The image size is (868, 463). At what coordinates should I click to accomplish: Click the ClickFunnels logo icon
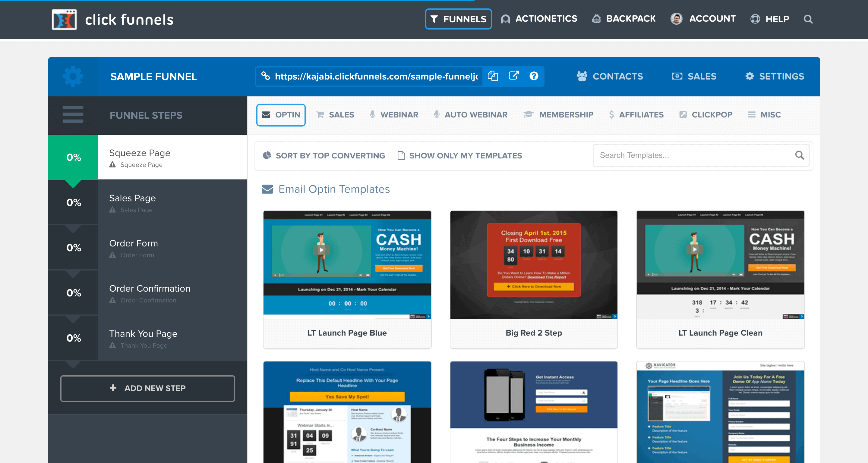64,20
